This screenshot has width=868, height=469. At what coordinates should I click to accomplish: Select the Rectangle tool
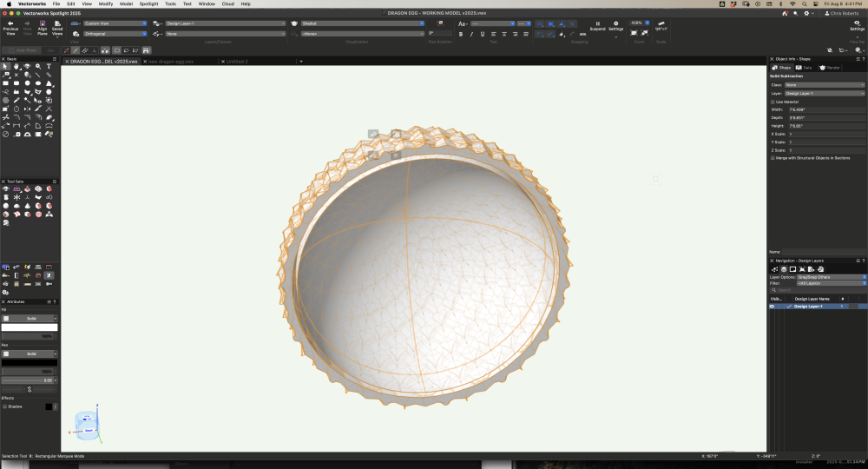[5, 83]
